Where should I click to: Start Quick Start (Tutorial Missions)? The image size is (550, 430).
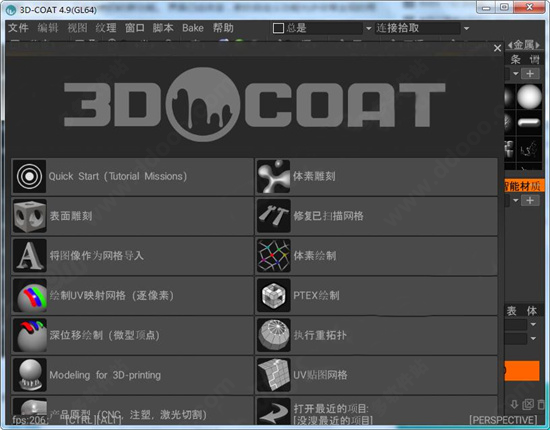click(x=133, y=176)
